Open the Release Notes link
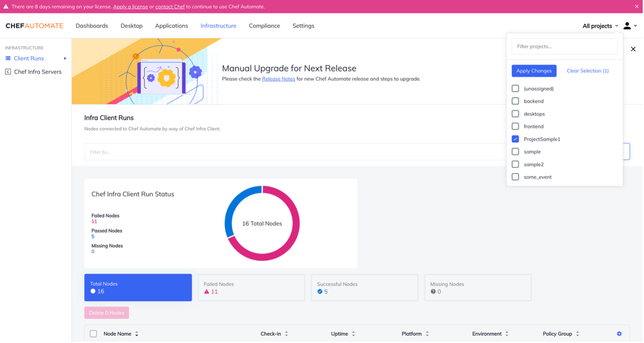The height and width of the screenshot is (343, 644). (x=278, y=79)
